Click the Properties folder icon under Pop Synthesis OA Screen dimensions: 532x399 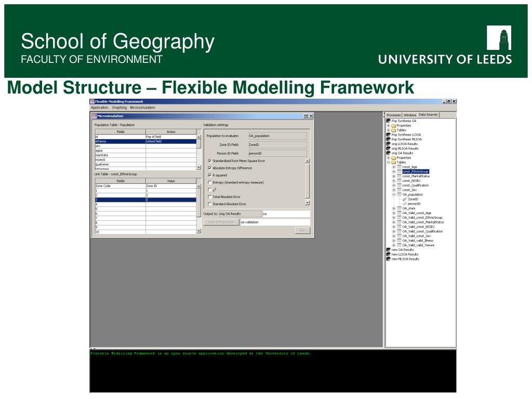pyautogui.click(x=394, y=126)
